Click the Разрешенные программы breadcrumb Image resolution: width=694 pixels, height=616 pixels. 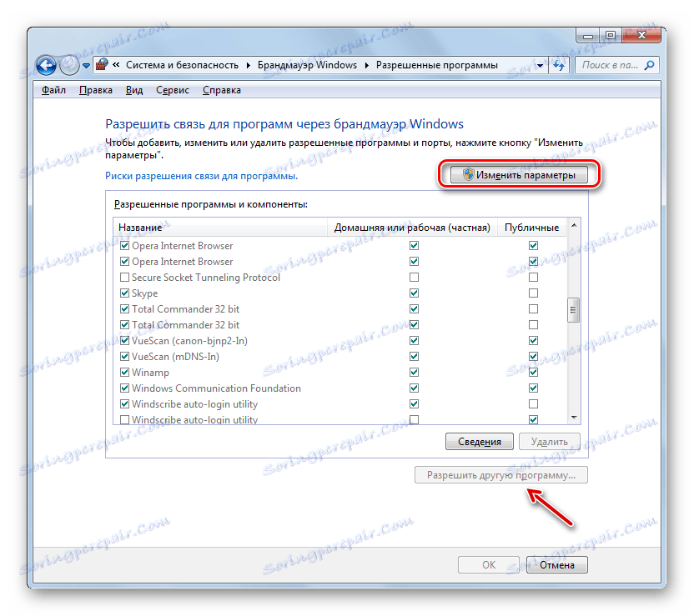pyautogui.click(x=437, y=65)
